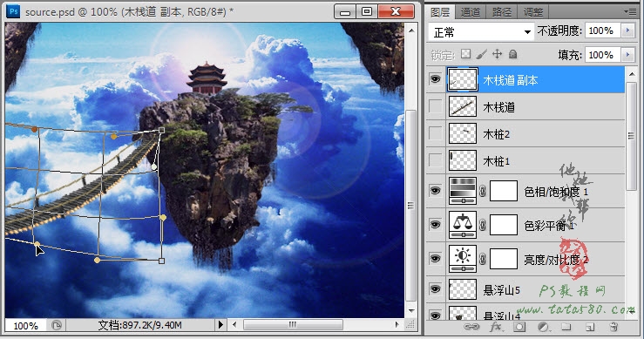
Task: Click the document horizontal scroll left arrow
Action: [x=234, y=324]
